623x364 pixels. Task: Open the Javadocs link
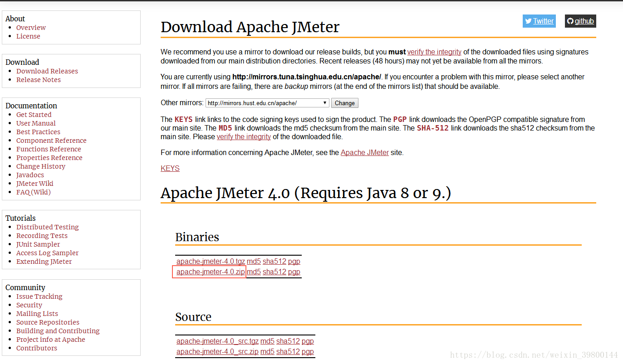click(30, 175)
